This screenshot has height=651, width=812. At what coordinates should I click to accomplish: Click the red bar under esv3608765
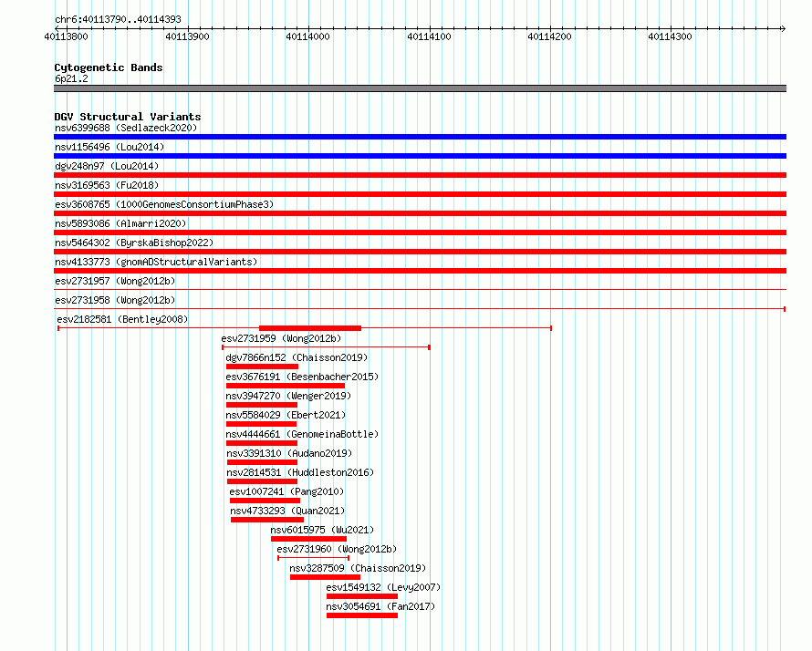click(x=420, y=213)
